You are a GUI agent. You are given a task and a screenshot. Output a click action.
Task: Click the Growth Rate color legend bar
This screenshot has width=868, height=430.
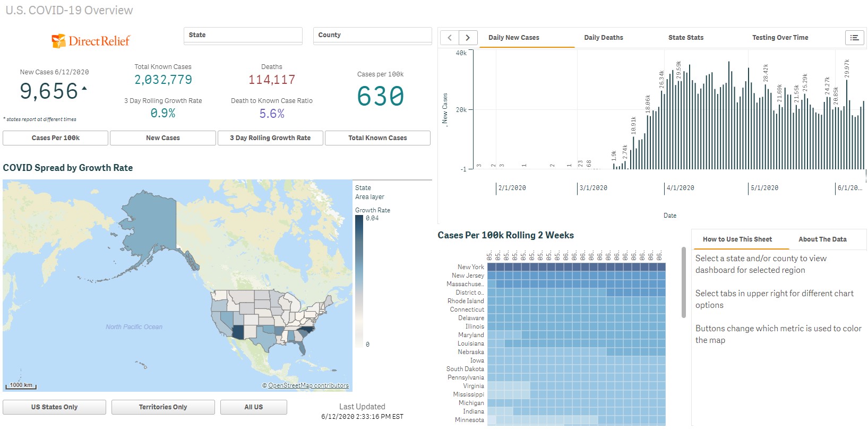click(359, 281)
